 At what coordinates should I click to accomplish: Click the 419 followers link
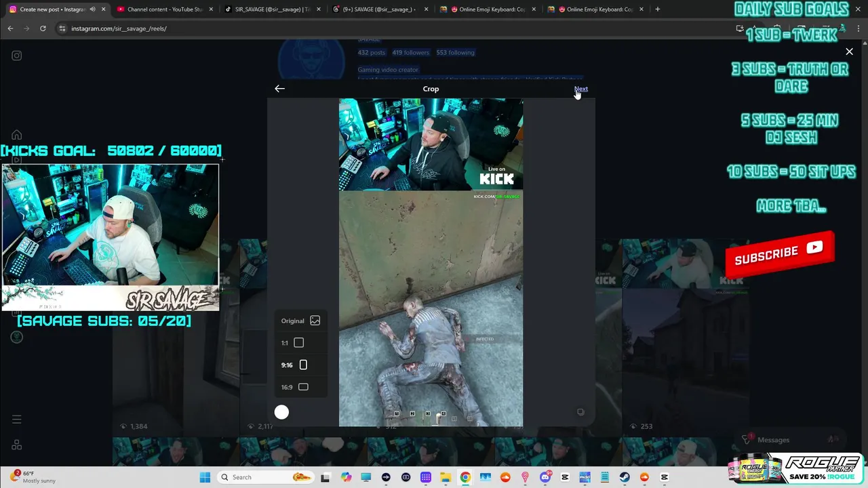tap(410, 52)
